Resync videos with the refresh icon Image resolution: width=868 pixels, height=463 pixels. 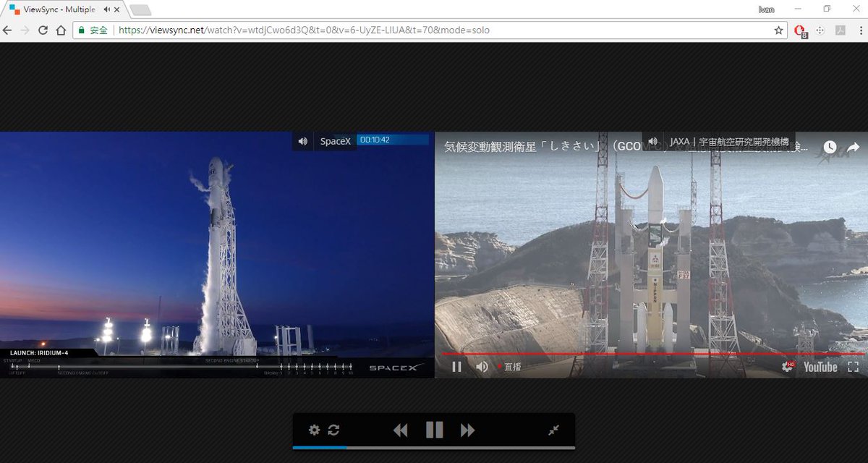click(x=333, y=430)
